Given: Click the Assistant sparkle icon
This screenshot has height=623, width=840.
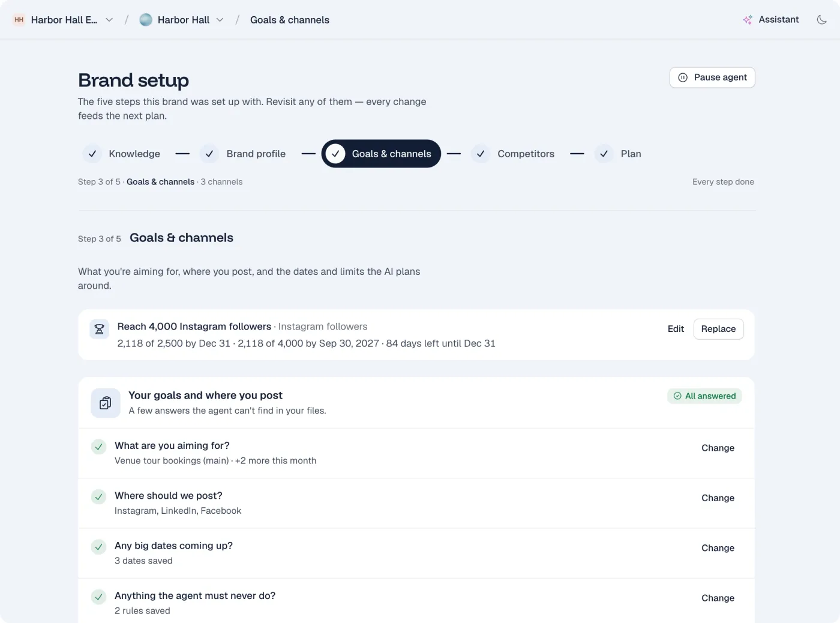Looking at the screenshot, I should point(748,20).
